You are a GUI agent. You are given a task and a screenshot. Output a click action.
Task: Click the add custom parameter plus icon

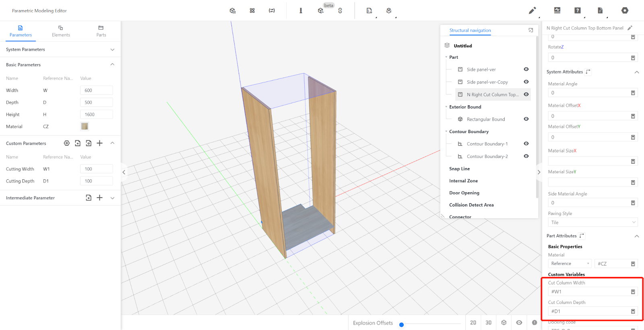100,143
